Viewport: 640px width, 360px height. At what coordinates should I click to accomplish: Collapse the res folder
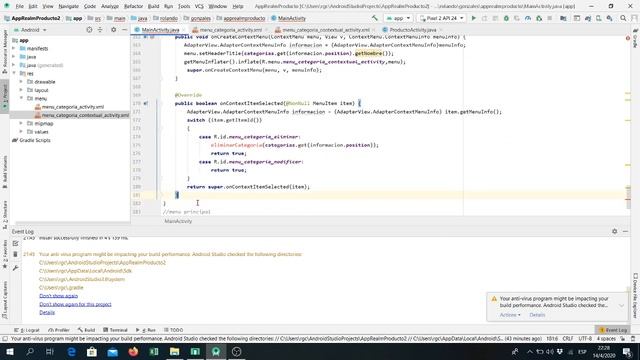point(14,73)
